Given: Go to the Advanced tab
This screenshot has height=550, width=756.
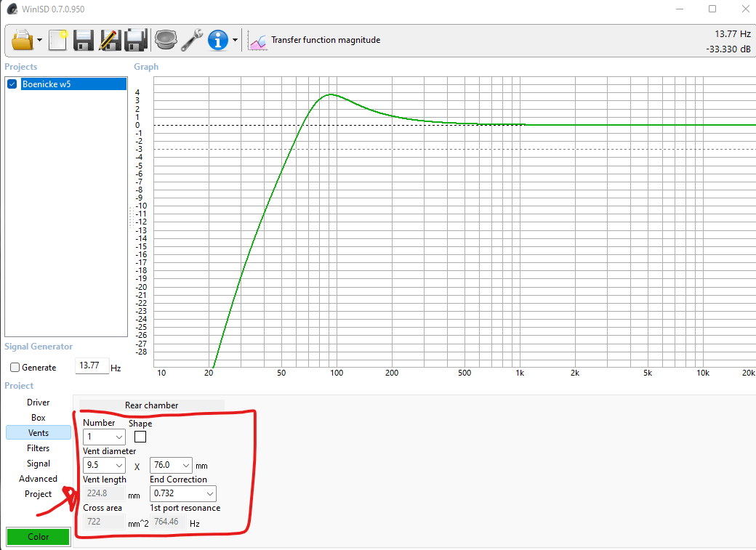Looking at the screenshot, I should pyautogui.click(x=38, y=479).
